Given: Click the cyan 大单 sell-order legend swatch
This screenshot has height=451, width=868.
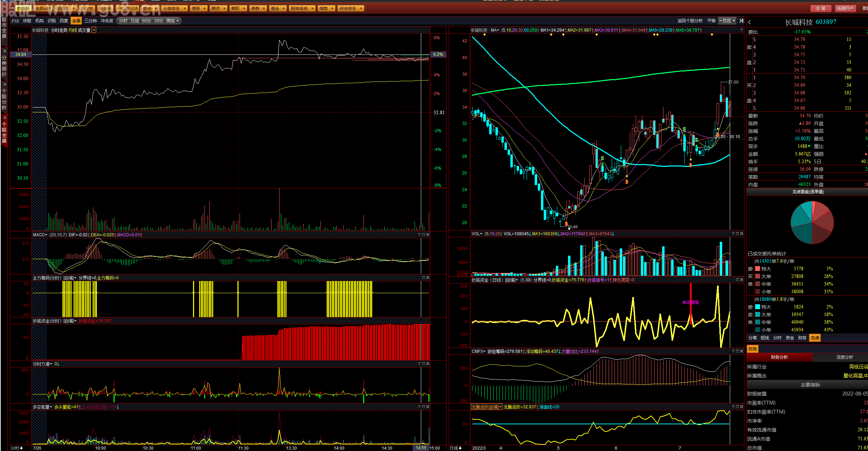Looking at the screenshot, I should (758, 315).
